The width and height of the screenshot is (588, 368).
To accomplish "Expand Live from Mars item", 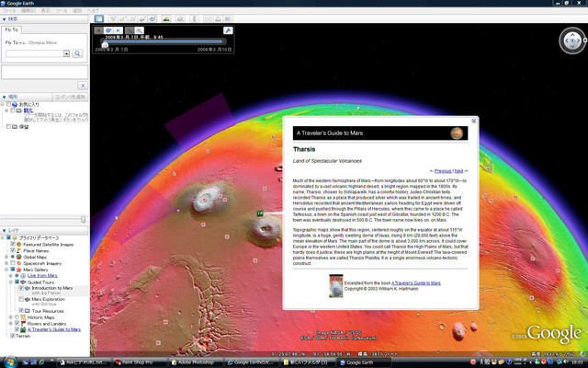I will pyautogui.click(x=11, y=276).
